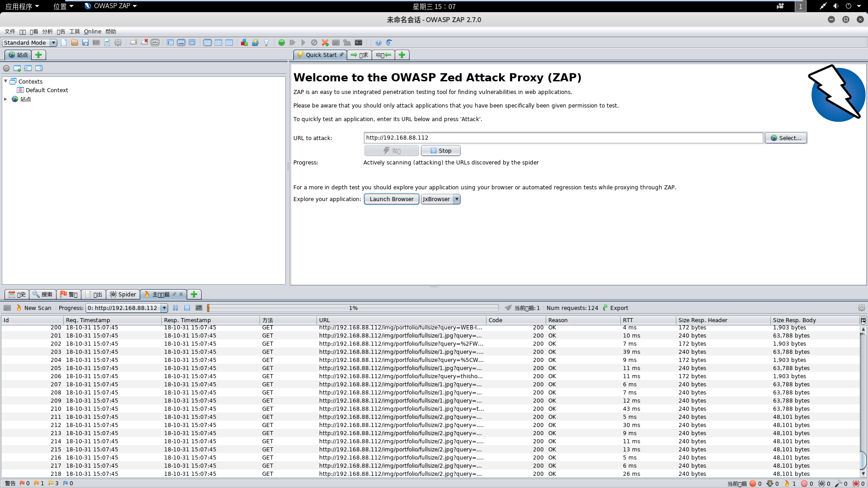
Task: Click the URL to attack input field
Action: coord(563,138)
